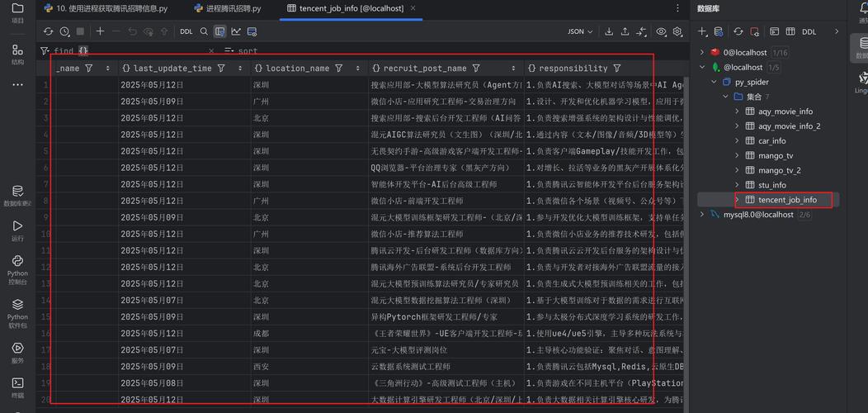Viewport: 868px width, 413px height.
Task: Toggle the eye icon in grid toolbar
Action: coord(661,31)
